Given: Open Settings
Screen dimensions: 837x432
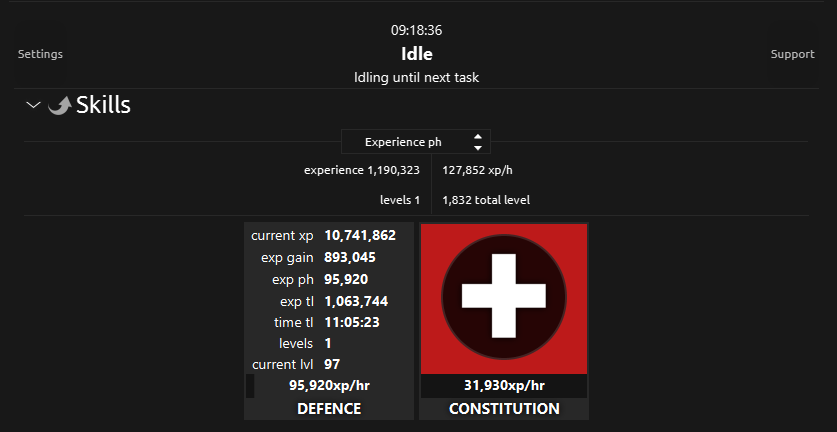Looking at the screenshot, I should pos(40,54).
